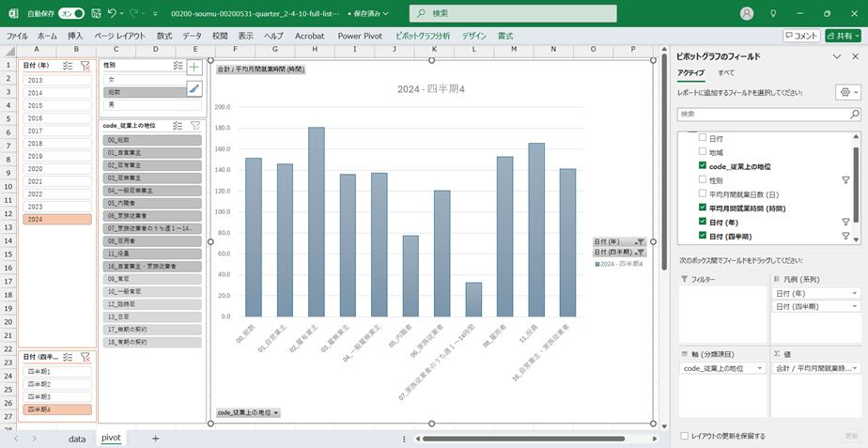Open chart styles paintbrush button

194,88
